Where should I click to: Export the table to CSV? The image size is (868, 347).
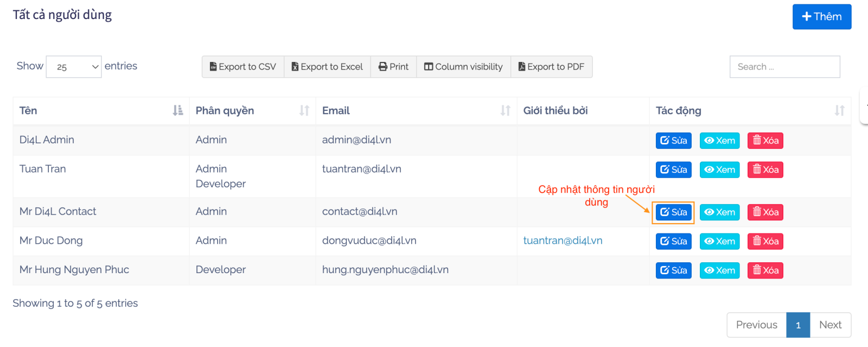(x=243, y=67)
